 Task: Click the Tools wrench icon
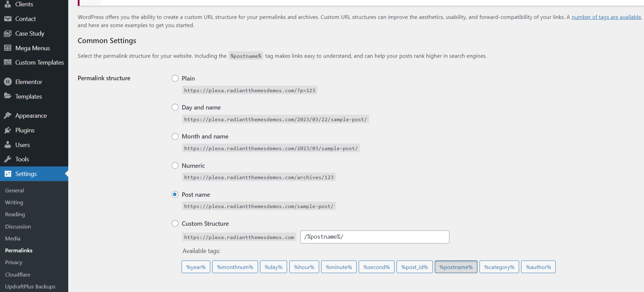coord(8,159)
